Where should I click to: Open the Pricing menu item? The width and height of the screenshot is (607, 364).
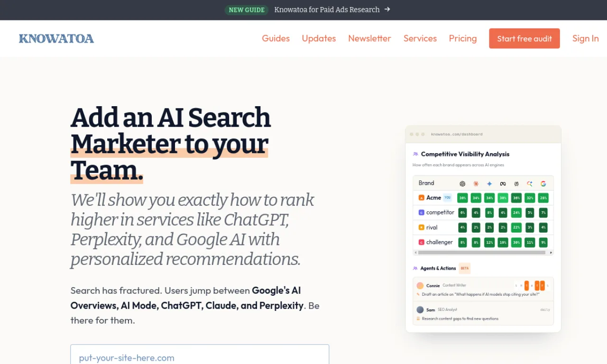(463, 38)
